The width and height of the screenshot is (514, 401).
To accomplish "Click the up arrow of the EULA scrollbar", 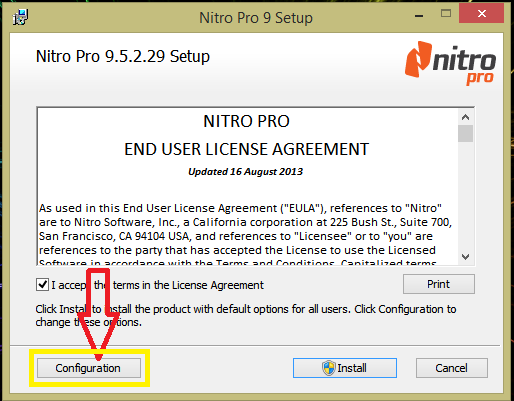I will pos(466,117).
